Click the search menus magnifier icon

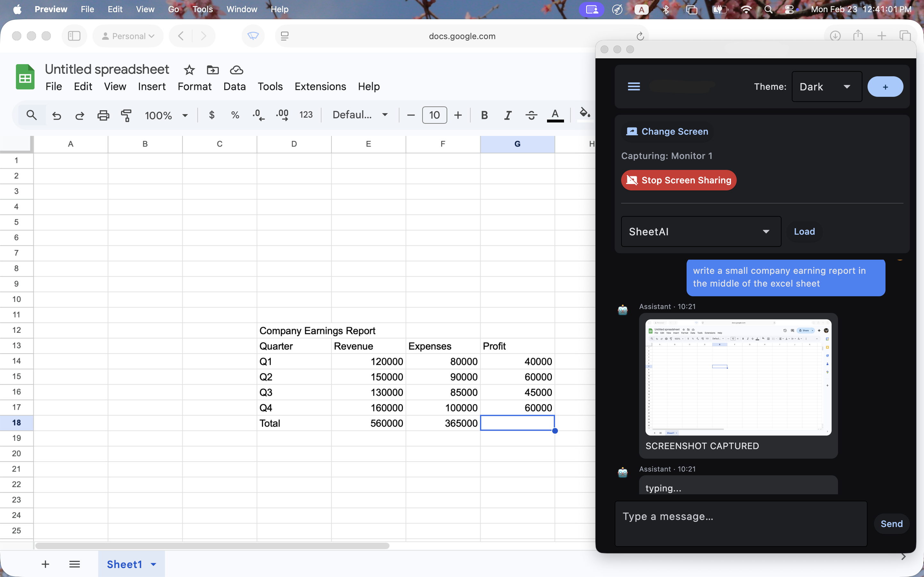tap(32, 115)
